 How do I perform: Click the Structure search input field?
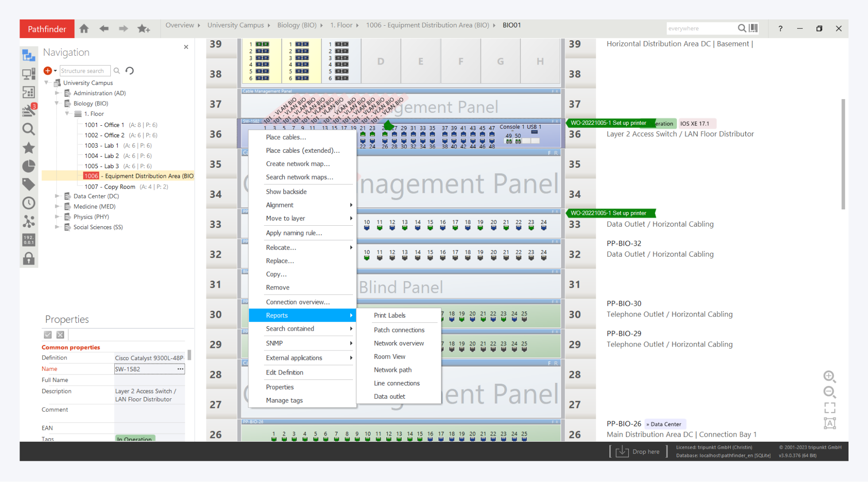tap(84, 71)
